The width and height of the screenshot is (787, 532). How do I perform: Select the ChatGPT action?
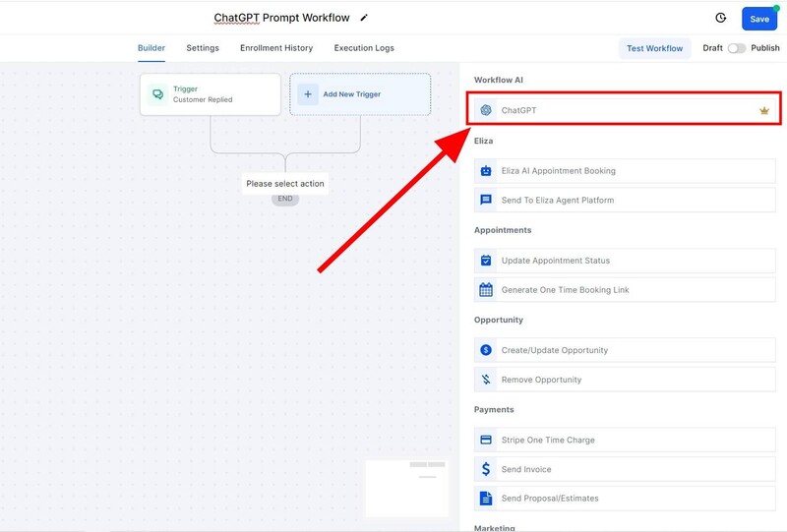(x=625, y=110)
